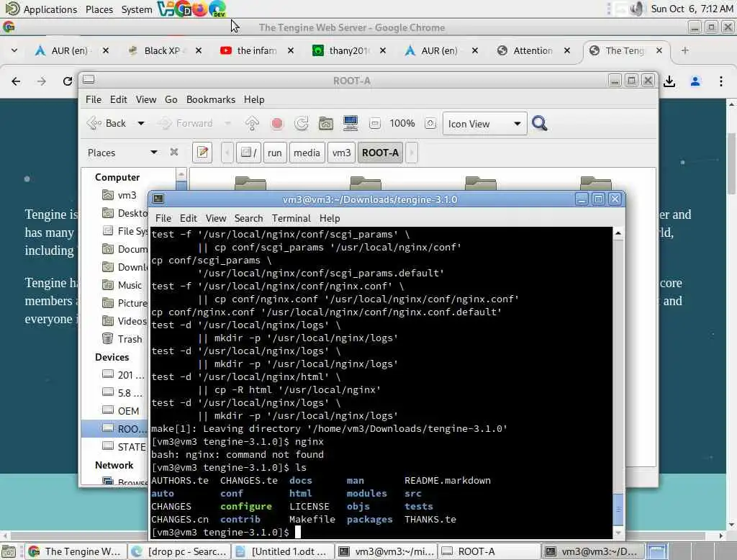Open the file manager Bookmarks menu
737x560 pixels.
[x=211, y=99]
